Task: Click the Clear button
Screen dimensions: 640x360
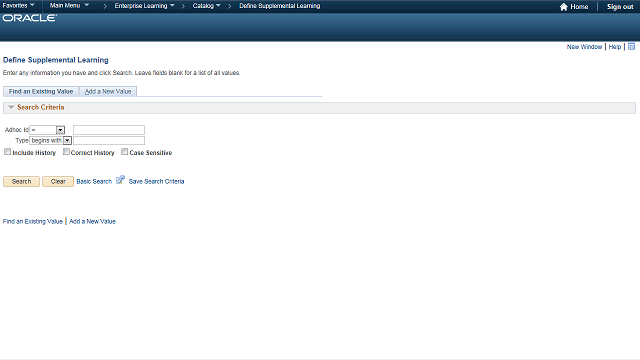Action: click(x=58, y=181)
